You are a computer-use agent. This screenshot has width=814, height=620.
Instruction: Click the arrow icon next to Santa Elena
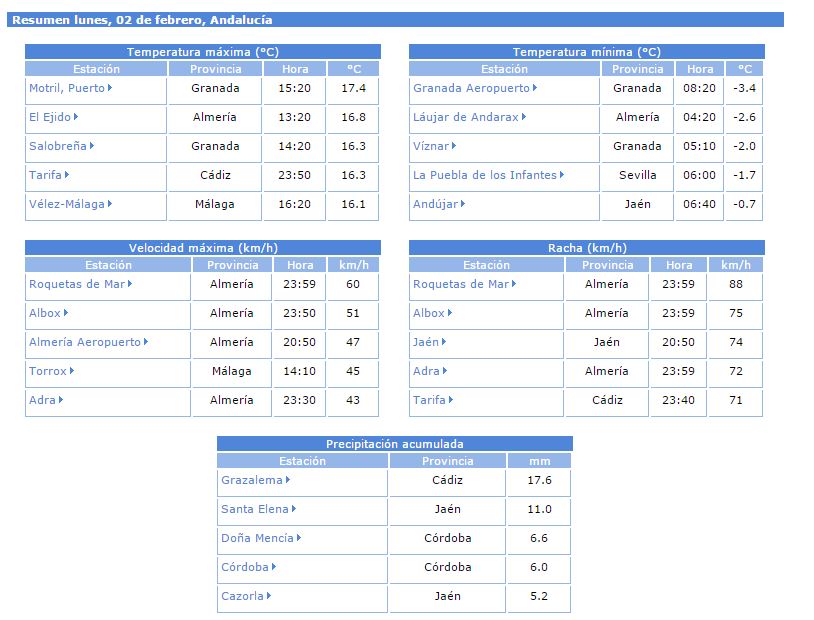pyautogui.click(x=295, y=509)
